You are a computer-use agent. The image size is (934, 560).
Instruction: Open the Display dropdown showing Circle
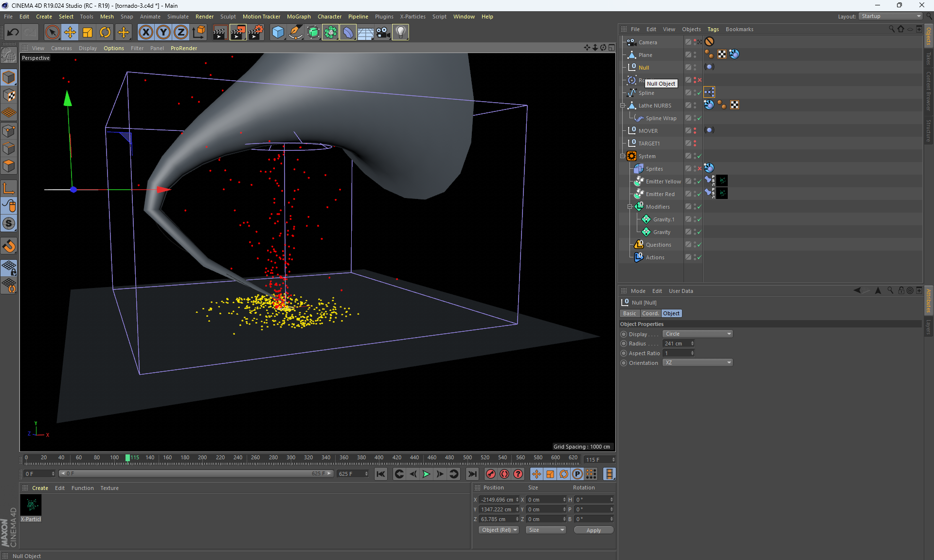pyautogui.click(x=697, y=334)
